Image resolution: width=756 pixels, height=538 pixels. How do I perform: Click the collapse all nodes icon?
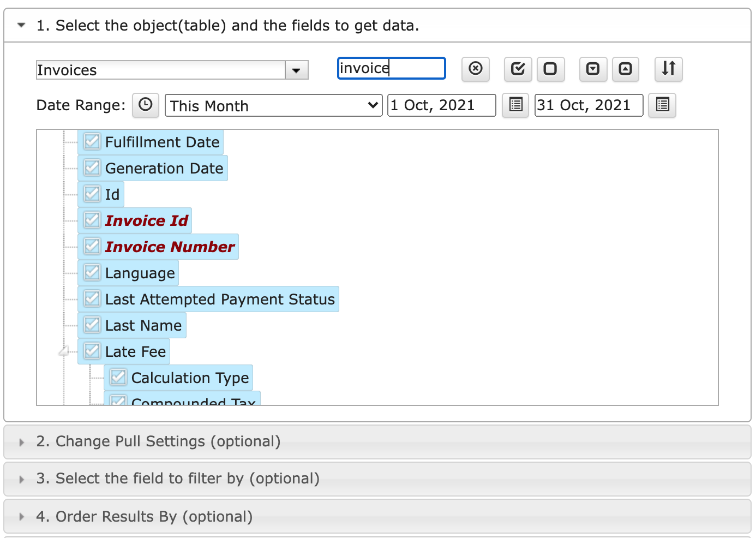tap(625, 69)
